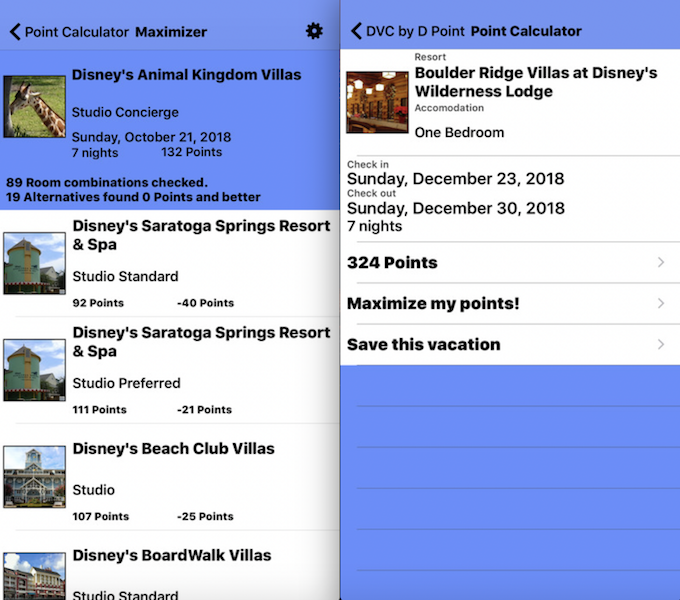
Task: Tap BoardWalk Villas thumbnail image
Action: [35, 576]
